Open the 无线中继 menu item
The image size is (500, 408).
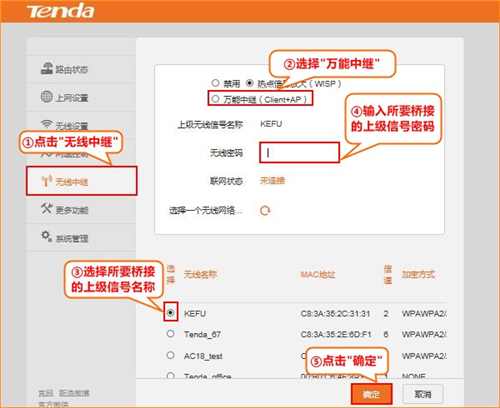tap(82, 181)
